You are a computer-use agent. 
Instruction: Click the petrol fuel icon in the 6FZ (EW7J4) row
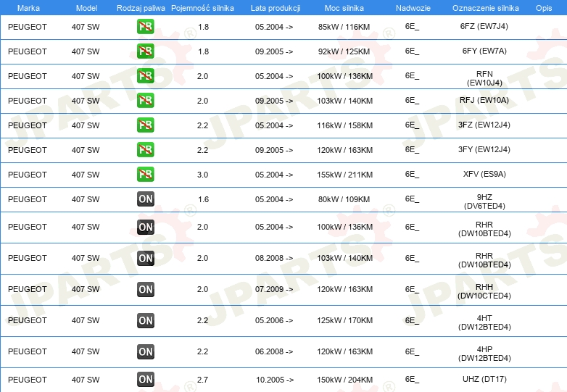pos(145,27)
